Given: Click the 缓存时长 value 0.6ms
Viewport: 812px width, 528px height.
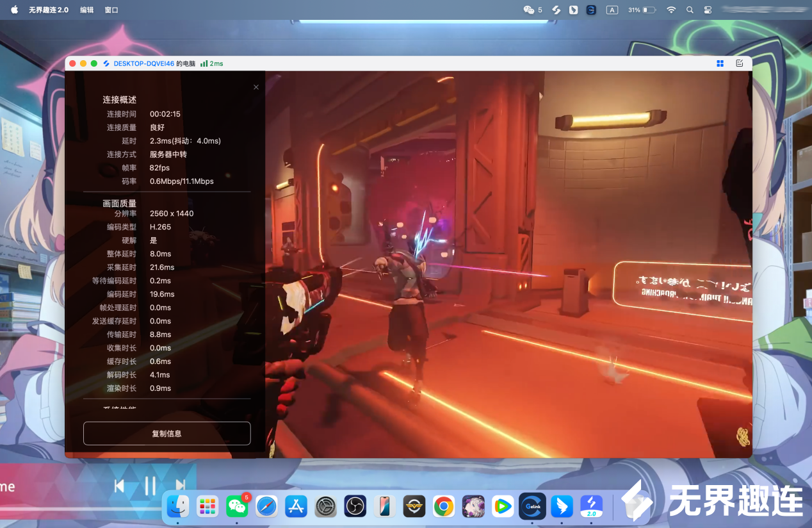Looking at the screenshot, I should click(x=161, y=361).
